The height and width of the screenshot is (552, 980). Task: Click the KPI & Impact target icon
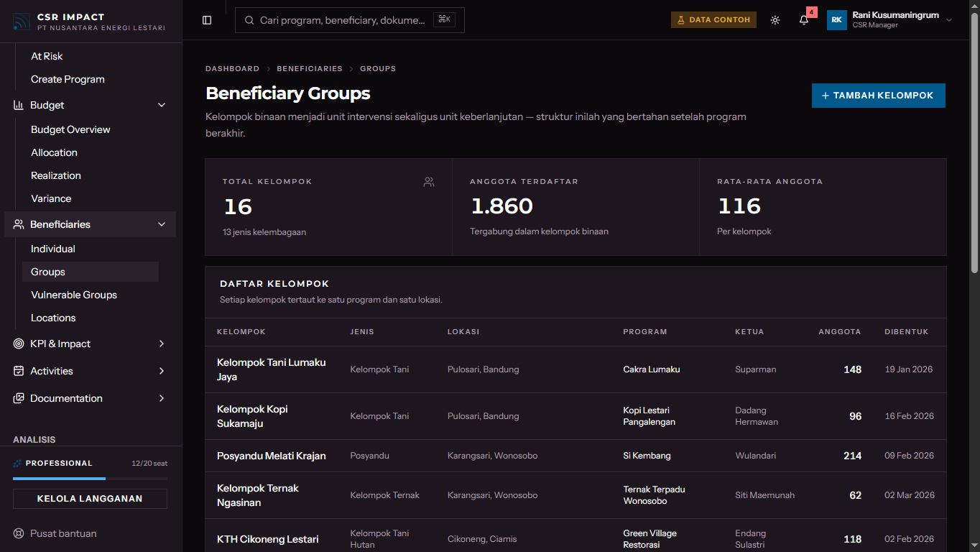19,344
